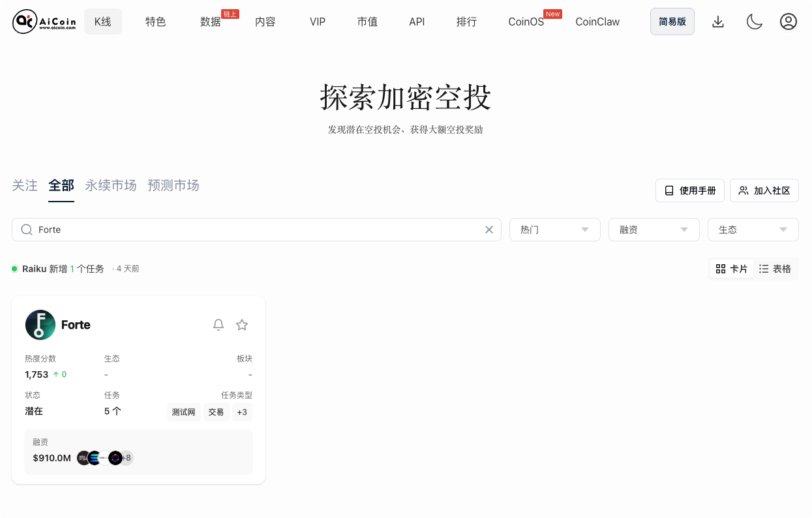
Task: Select the 全部 tab
Action: tap(61, 185)
